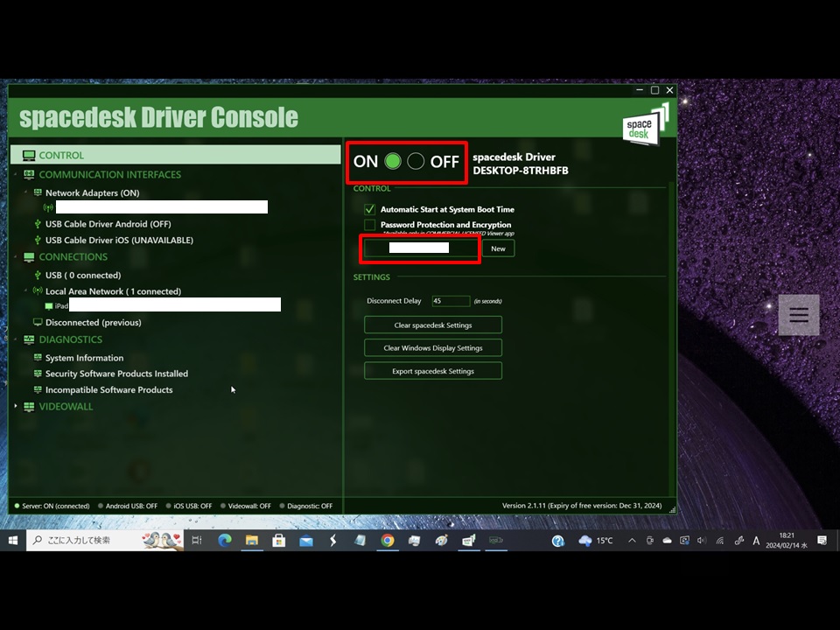This screenshot has width=840, height=630.
Task: Open the Mail app from the taskbar
Action: coord(306,541)
